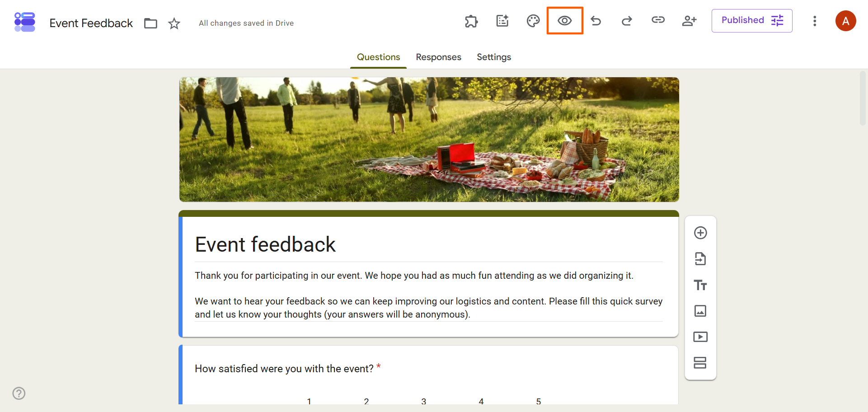The width and height of the screenshot is (868, 412).
Task: Switch to the Responses tab
Action: 438,57
